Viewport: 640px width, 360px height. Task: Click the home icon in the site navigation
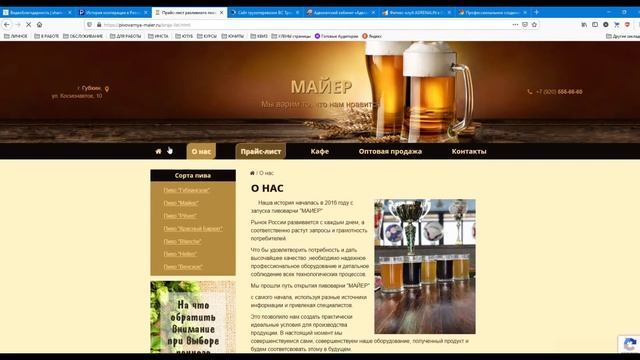coord(158,151)
